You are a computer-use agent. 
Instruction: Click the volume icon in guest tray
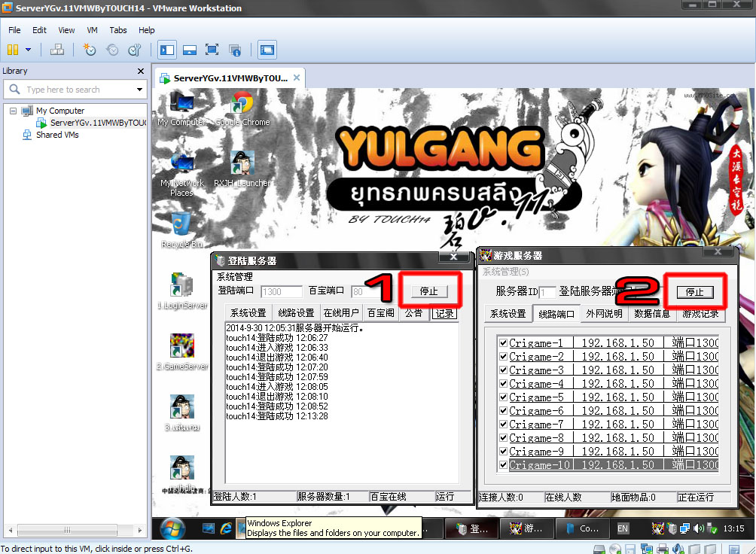pos(697,528)
